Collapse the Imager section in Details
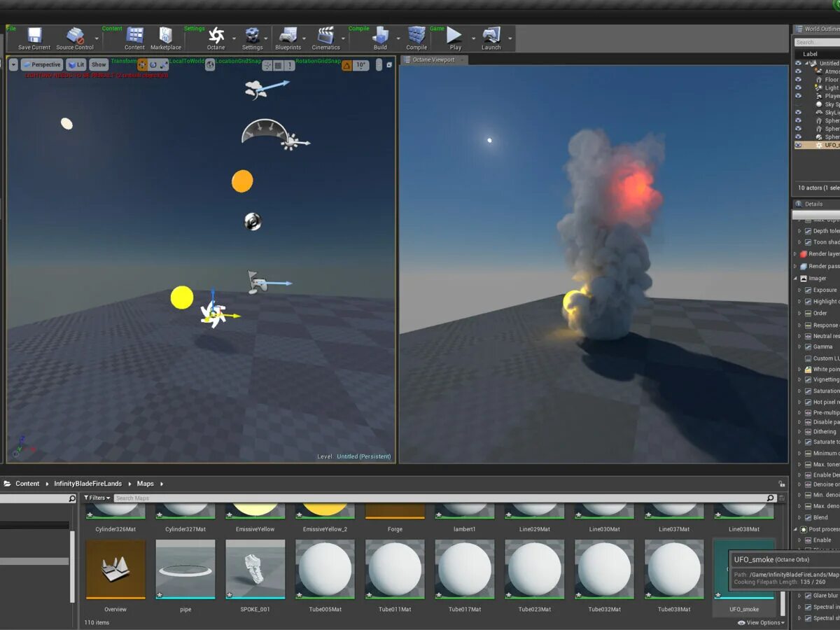 pyautogui.click(x=795, y=279)
